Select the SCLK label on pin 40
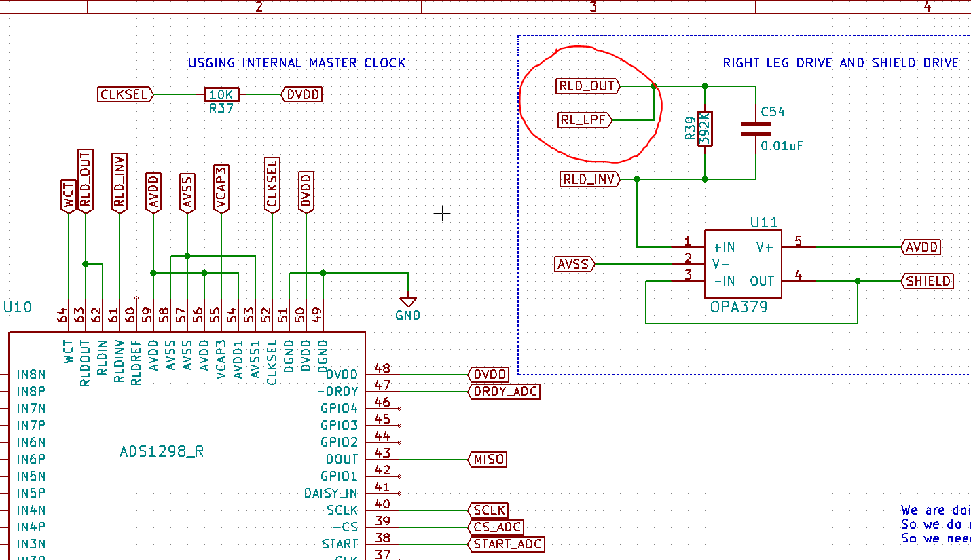Screen dimensions: 971x560 [488, 510]
